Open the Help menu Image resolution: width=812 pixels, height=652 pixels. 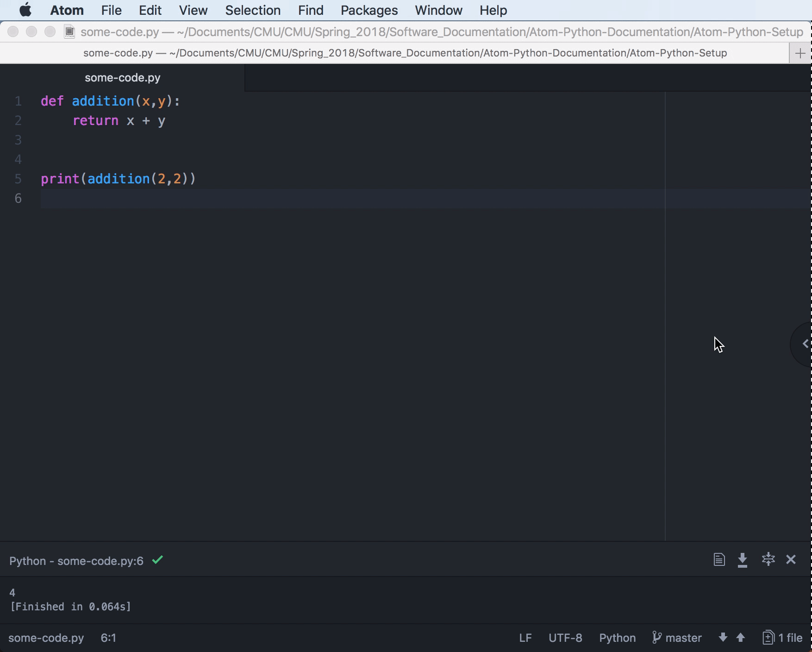coord(493,10)
